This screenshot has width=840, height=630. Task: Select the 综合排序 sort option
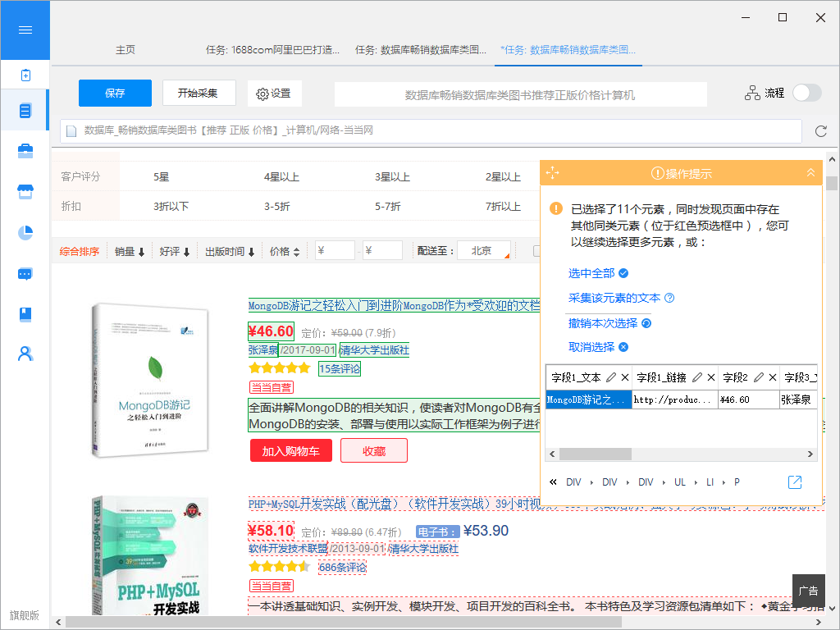[80, 251]
